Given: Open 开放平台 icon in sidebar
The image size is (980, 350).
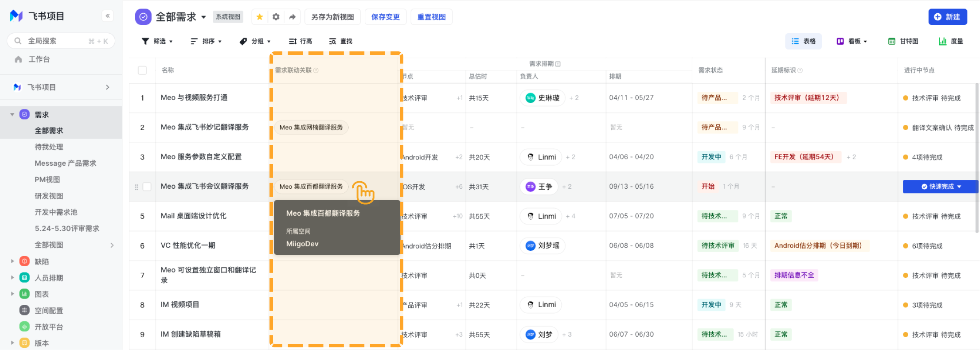Looking at the screenshot, I should [x=25, y=327].
